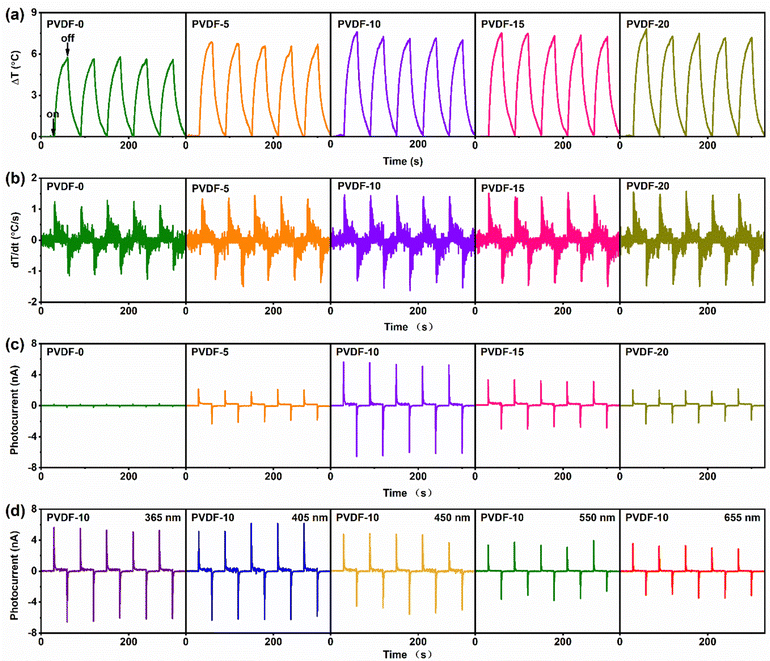Click "PVDF-0" label in panel (a)

point(65,24)
